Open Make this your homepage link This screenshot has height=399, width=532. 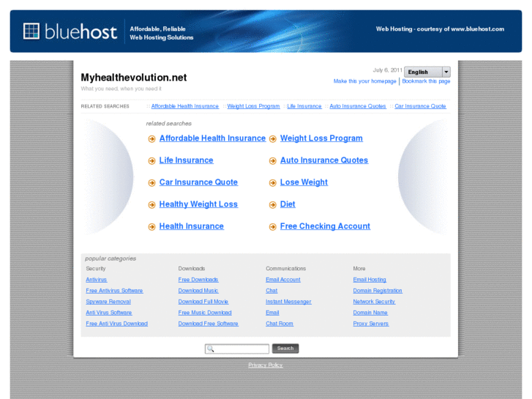(x=364, y=81)
